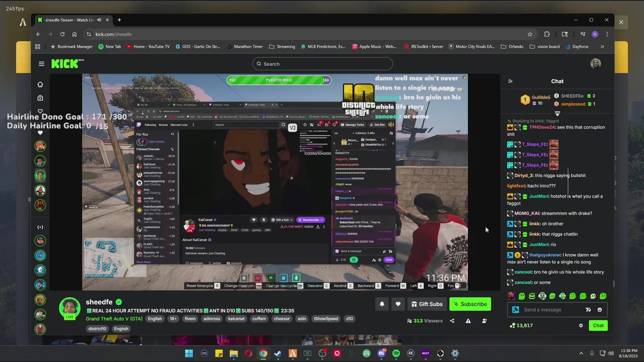The image size is (644, 362).
Task: Send message with green Chat button
Action: [x=598, y=325]
